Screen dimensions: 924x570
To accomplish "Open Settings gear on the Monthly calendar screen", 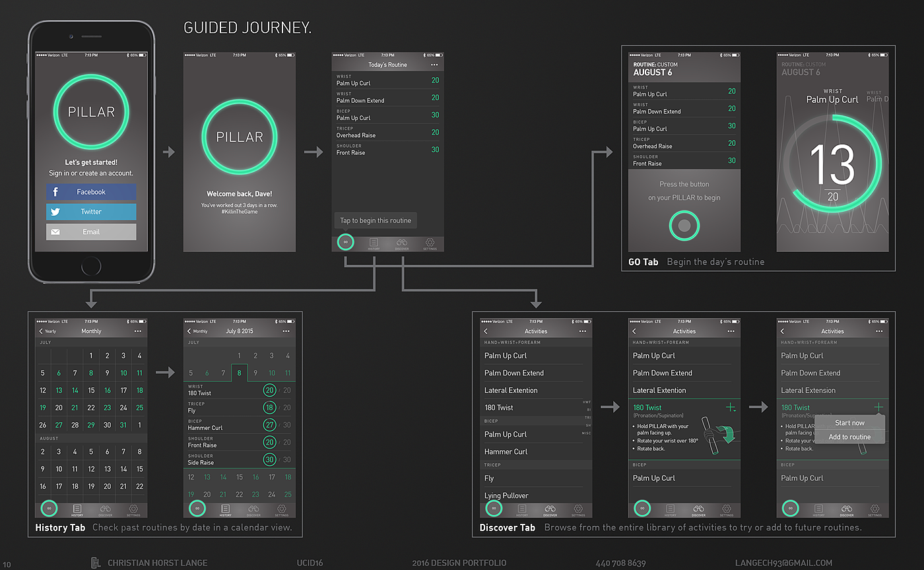I will (133, 509).
